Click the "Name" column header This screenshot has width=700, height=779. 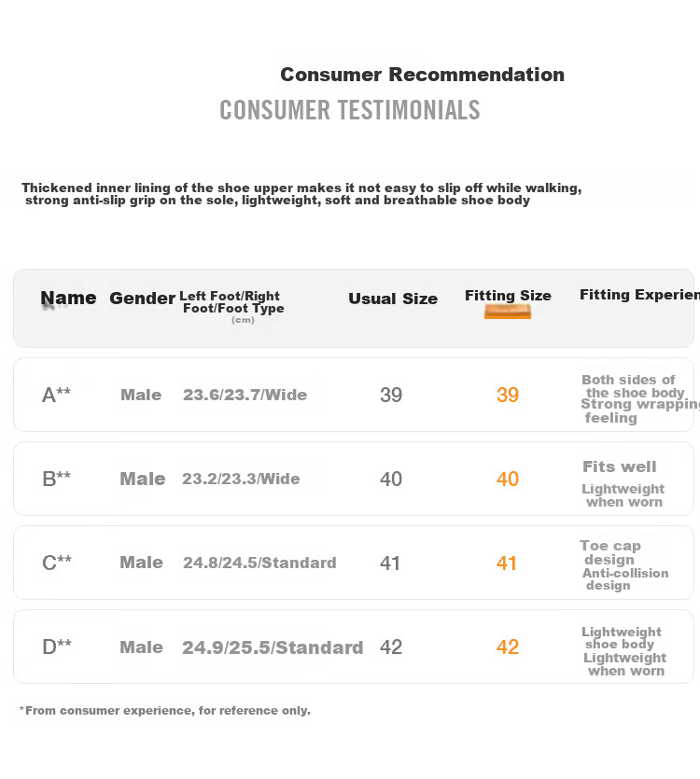coord(68,299)
